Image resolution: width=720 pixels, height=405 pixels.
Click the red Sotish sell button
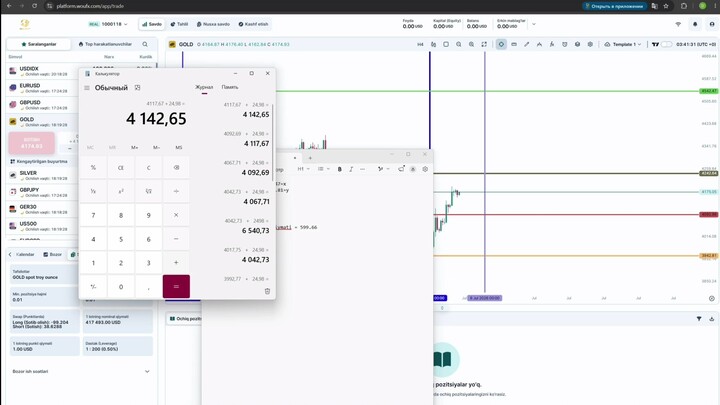click(x=32, y=143)
